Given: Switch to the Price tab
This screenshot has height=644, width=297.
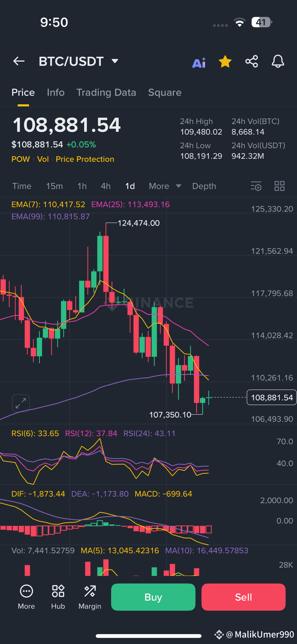Looking at the screenshot, I should click(x=23, y=93).
